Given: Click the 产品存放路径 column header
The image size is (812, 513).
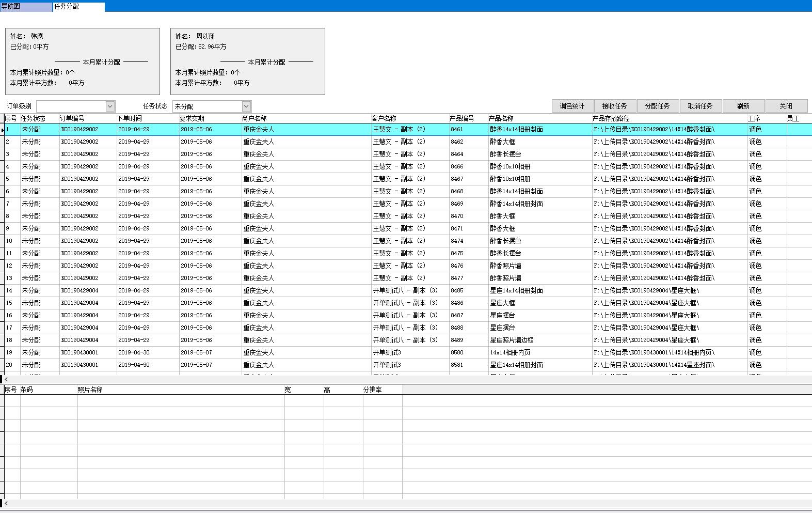Looking at the screenshot, I should [x=611, y=118].
